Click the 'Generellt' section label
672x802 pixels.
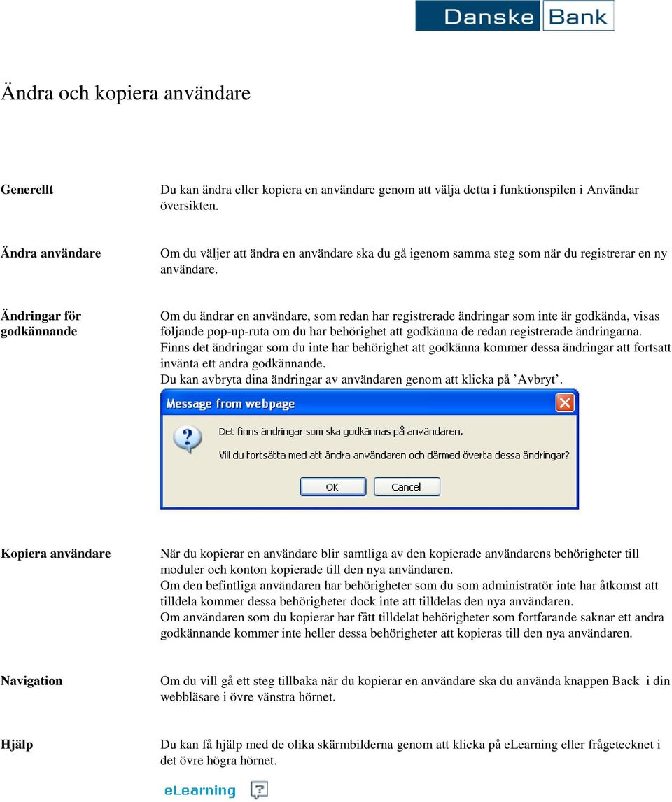click(27, 189)
